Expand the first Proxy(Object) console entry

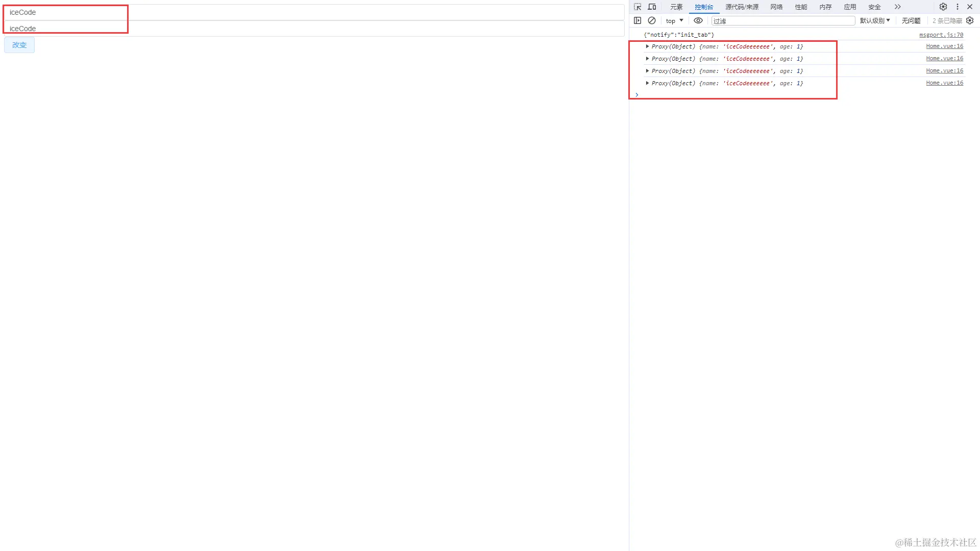click(647, 46)
